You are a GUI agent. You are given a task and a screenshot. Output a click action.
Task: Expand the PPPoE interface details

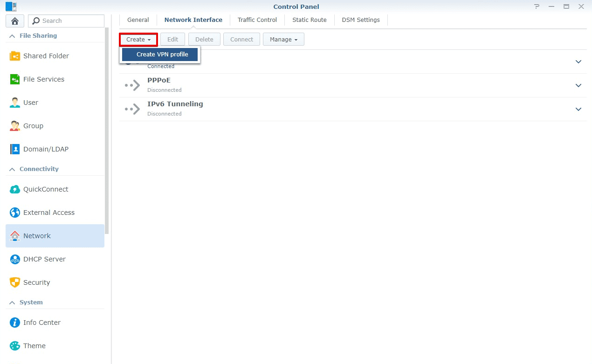coord(578,85)
